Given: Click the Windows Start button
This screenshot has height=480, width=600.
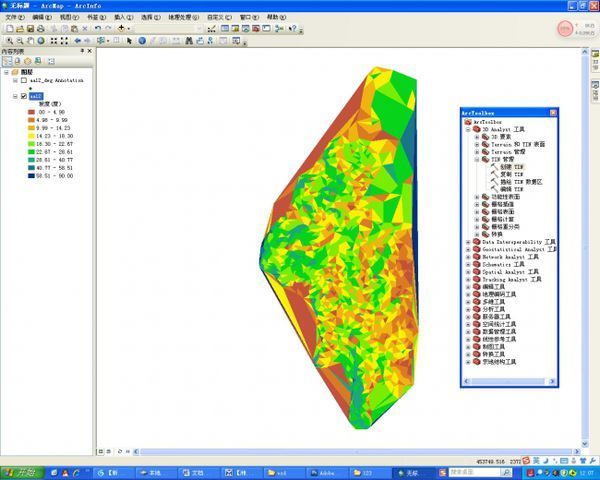Looking at the screenshot, I should pos(19,471).
